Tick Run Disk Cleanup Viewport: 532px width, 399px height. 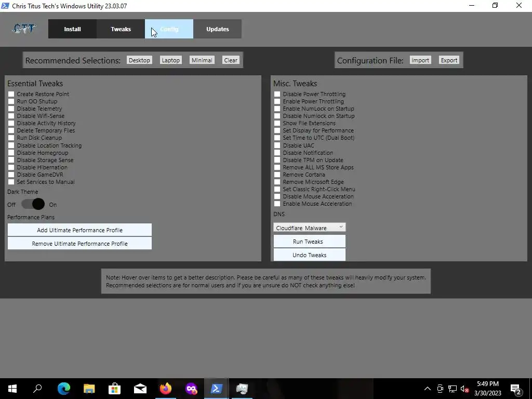click(x=11, y=138)
